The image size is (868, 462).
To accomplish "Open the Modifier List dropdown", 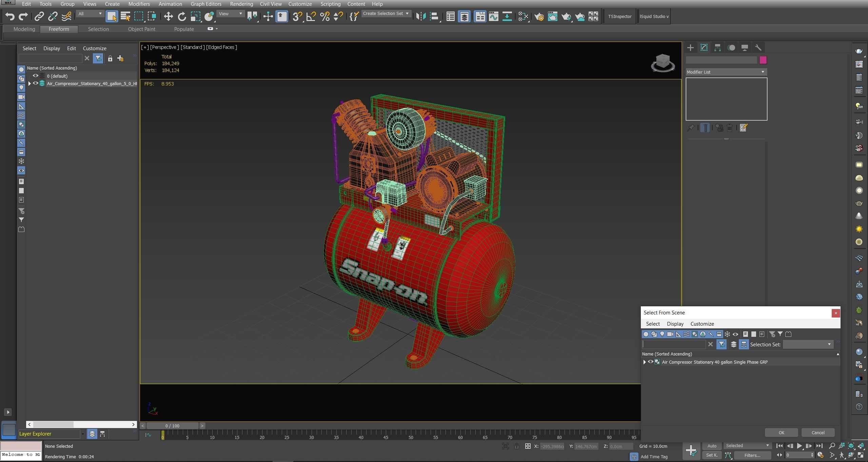I will [726, 72].
